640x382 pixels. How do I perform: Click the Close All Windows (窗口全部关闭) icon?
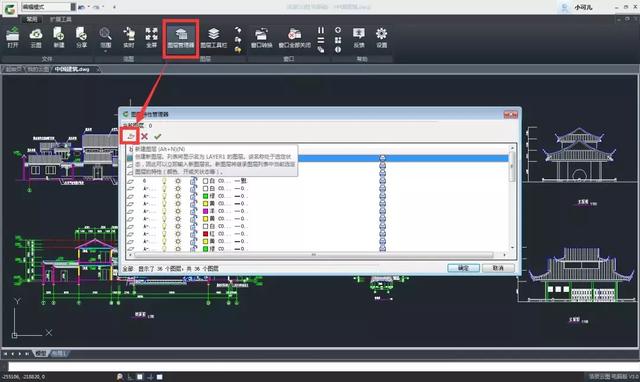click(x=294, y=38)
